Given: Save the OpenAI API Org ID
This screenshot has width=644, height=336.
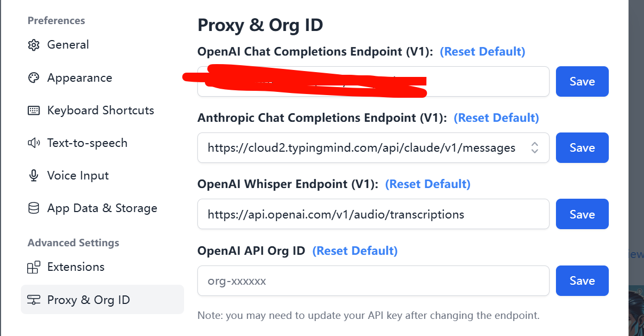Looking at the screenshot, I should click(x=582, y=281).
